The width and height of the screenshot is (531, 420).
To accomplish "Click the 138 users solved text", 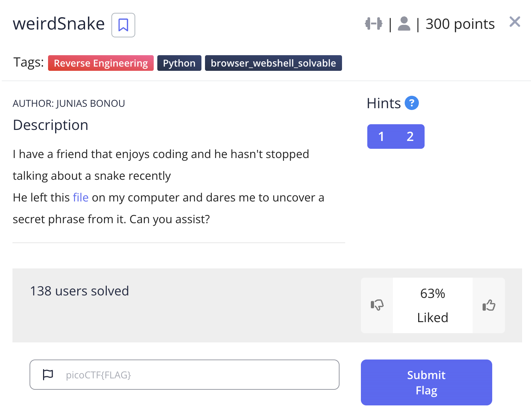I will pos(79,291).
